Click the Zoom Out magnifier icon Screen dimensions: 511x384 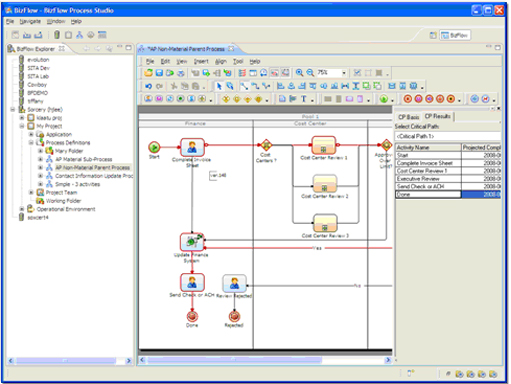[310, 73]
